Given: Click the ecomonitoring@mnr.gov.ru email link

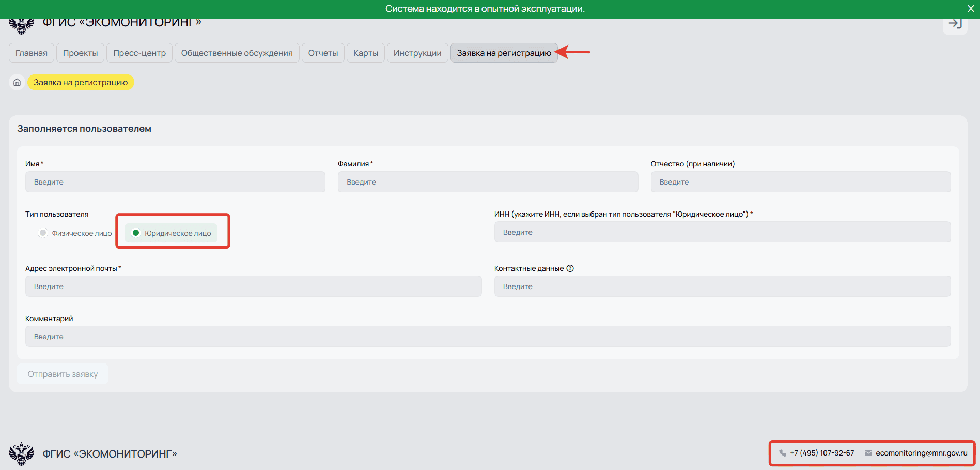Looking at the screenshot, I should (x=921, y=453).
